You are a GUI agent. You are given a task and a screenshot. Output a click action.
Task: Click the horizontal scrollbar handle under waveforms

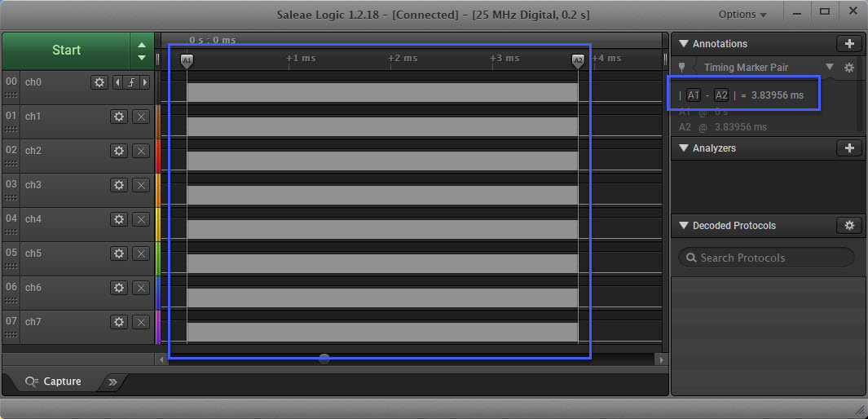(x=324, y=359)
